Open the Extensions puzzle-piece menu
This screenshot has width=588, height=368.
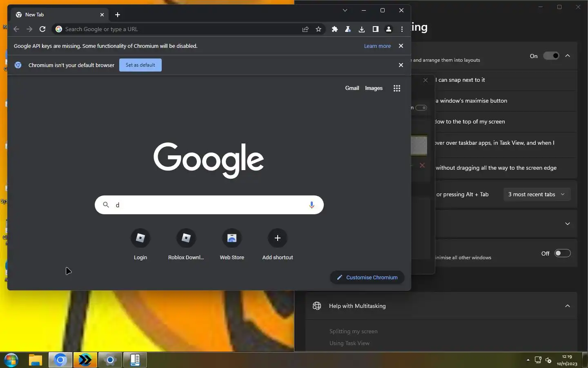tap(335, 29)
